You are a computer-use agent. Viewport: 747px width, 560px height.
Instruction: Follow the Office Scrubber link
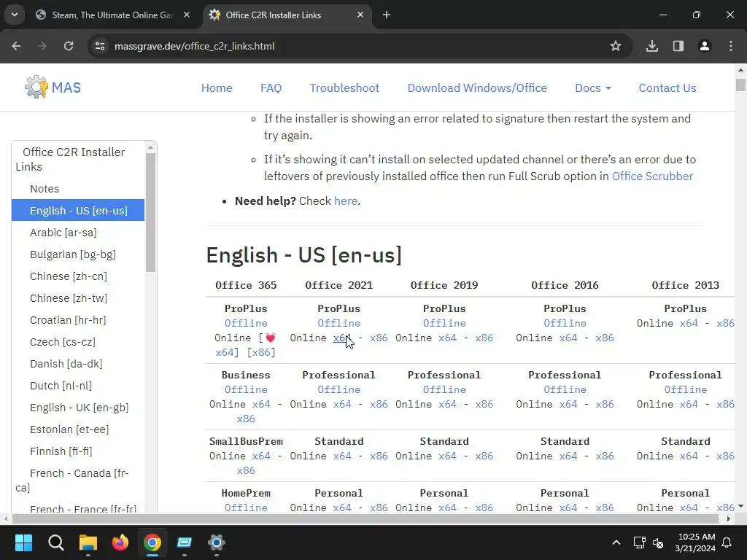(x=652, y=176)
